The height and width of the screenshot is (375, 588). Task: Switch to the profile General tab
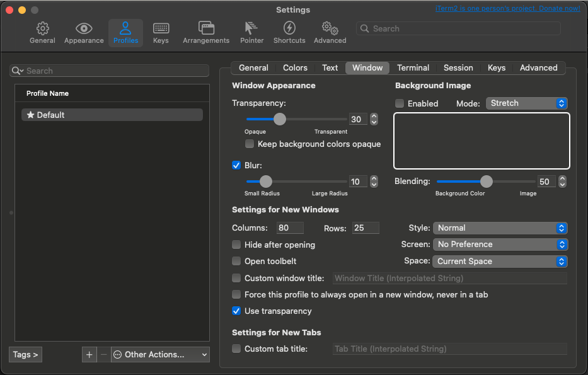[253, 68]
